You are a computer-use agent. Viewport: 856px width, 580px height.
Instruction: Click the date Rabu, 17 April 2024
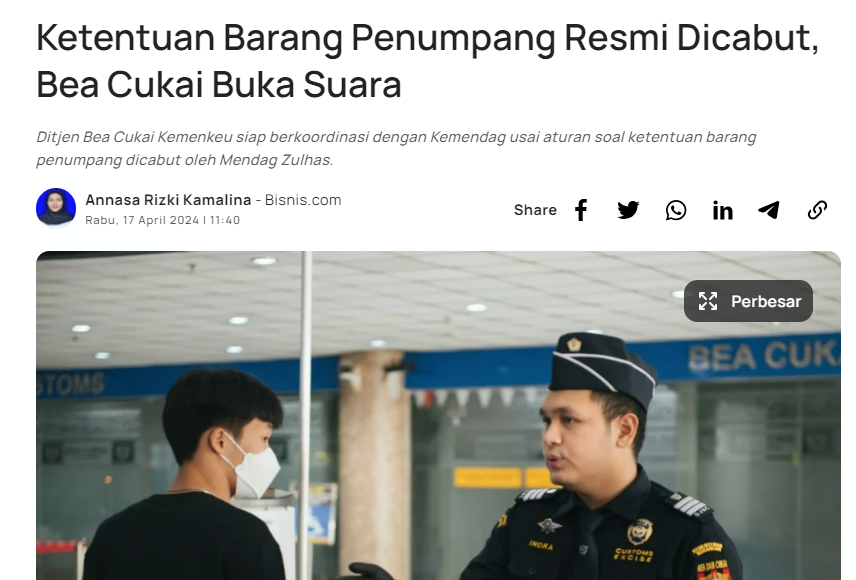[x=142, y=220]
